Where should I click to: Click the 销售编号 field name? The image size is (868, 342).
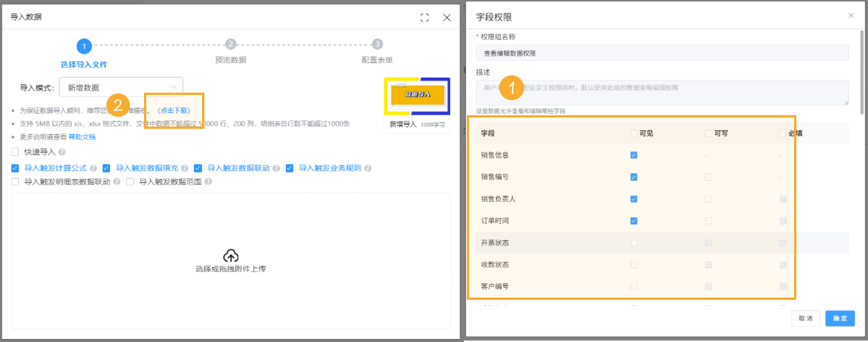point(495,177)
